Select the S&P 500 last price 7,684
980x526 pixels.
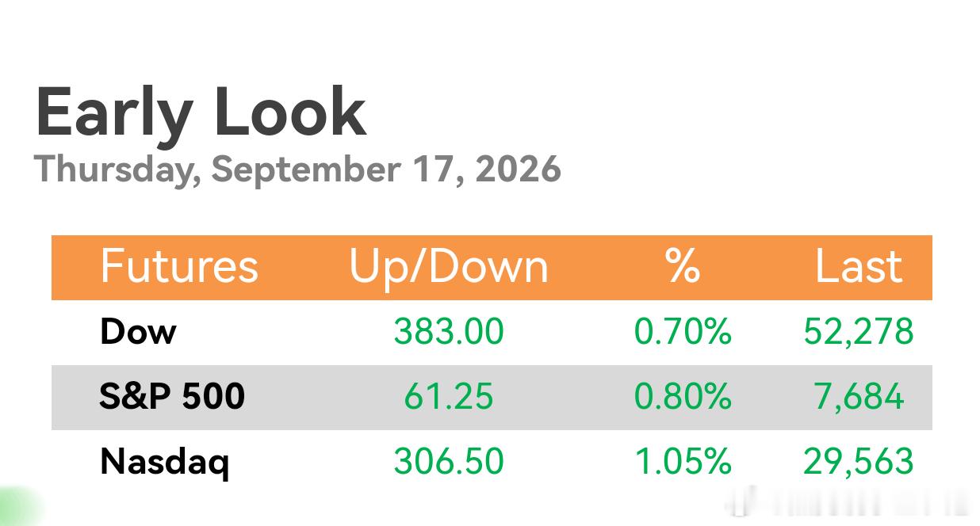pos(859,397)
